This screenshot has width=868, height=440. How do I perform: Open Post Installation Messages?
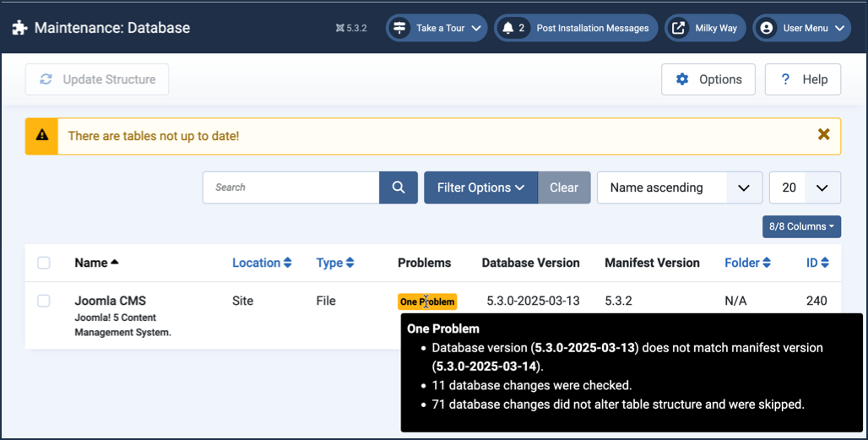(x=576, y=28)
